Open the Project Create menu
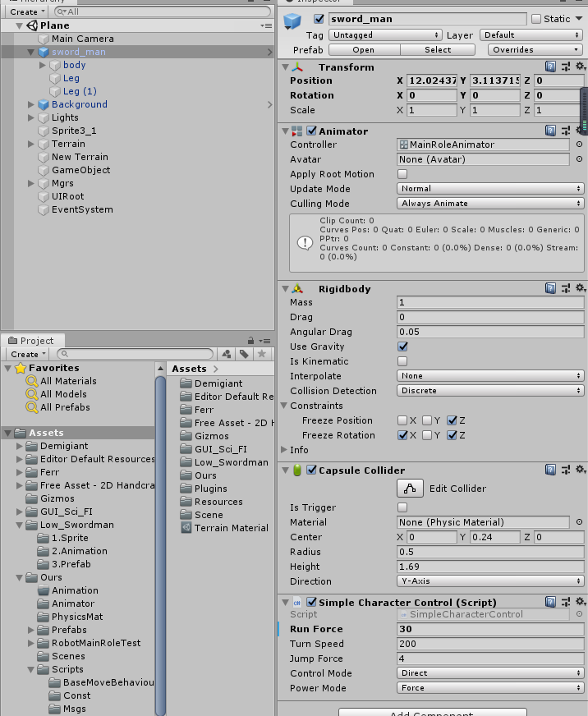The height and width of the screenshot is (716, 588). [x=27, y=354]
